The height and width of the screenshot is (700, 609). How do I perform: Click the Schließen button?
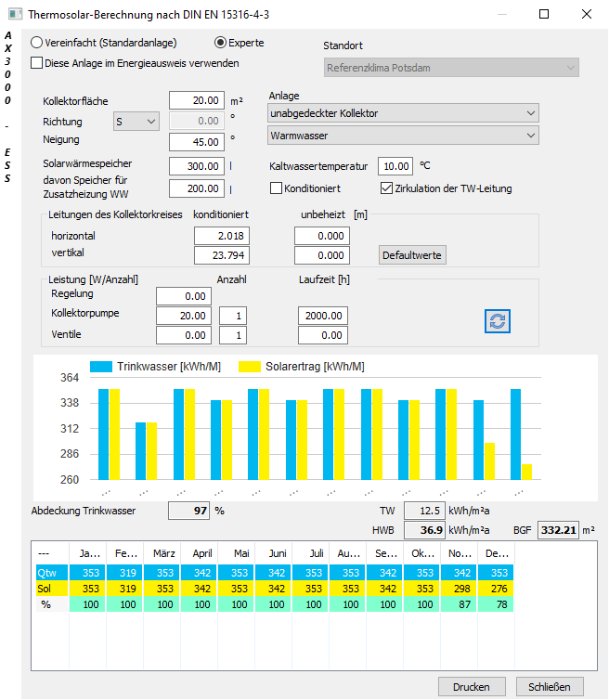point(550,687)
